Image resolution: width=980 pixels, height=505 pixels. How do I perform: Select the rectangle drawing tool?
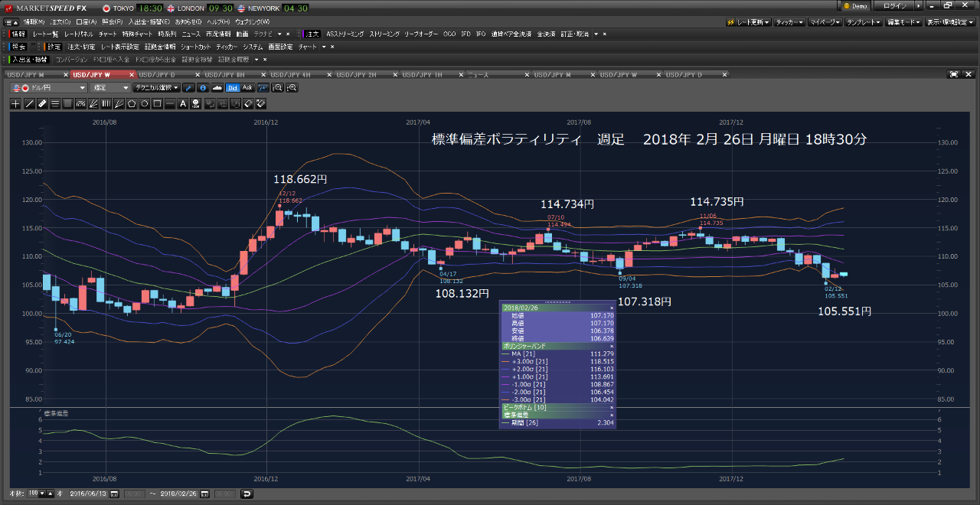coord(157,103)
